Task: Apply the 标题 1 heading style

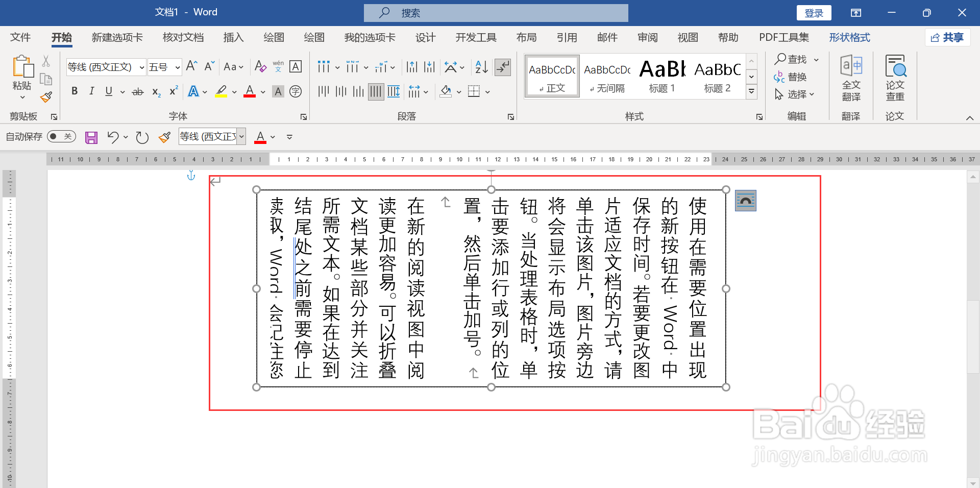Action: 662,76
